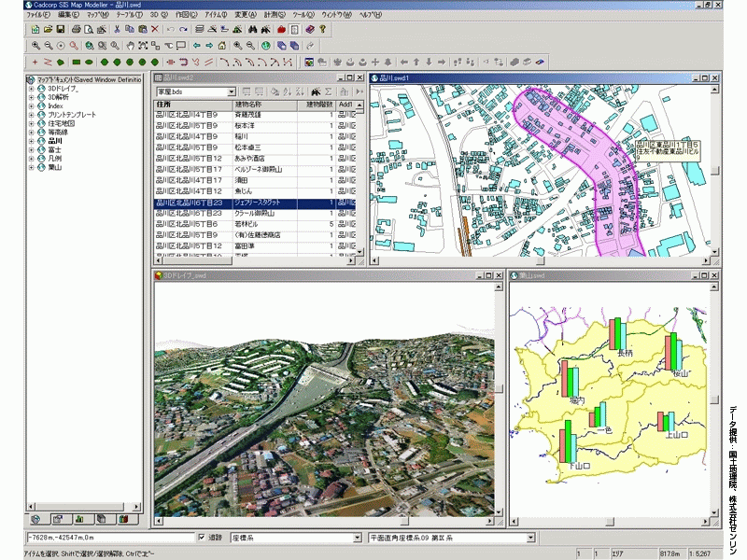Click the Cut scissors icon

116,29
